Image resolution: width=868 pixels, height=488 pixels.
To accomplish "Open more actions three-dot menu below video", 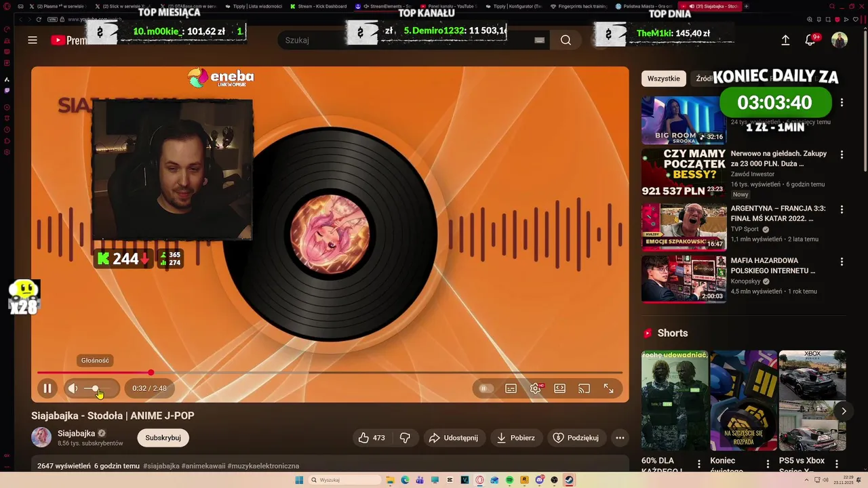I will [620, 438].
